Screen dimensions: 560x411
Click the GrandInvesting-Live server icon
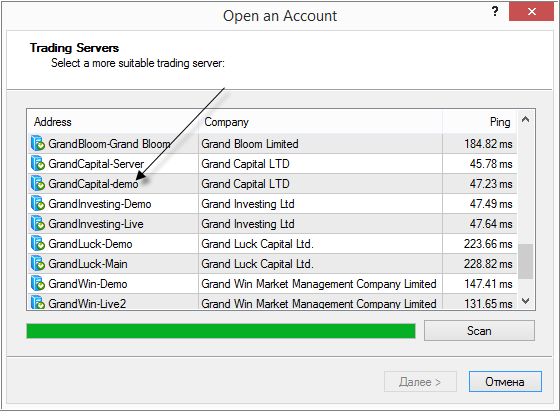38,224
